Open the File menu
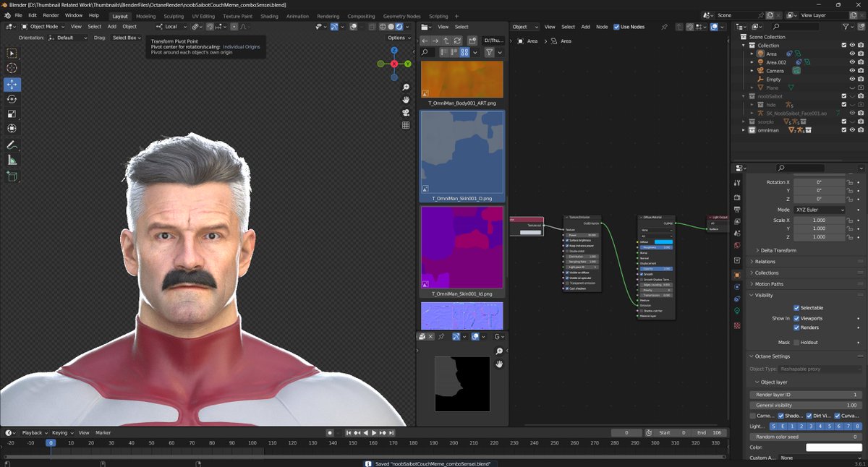The width and height of the screenshot is (868, 467). tap(18, 15)
